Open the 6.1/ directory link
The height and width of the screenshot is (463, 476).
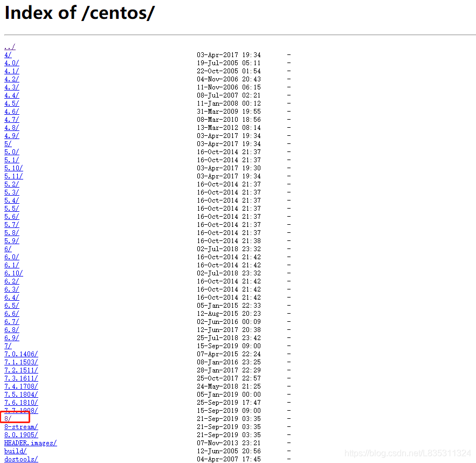pyautogui.click(x=11, y=265)
